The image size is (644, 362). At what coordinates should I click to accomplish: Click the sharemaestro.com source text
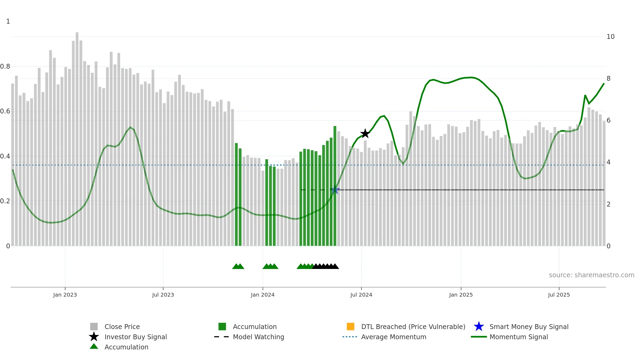[x=591, y=275]
